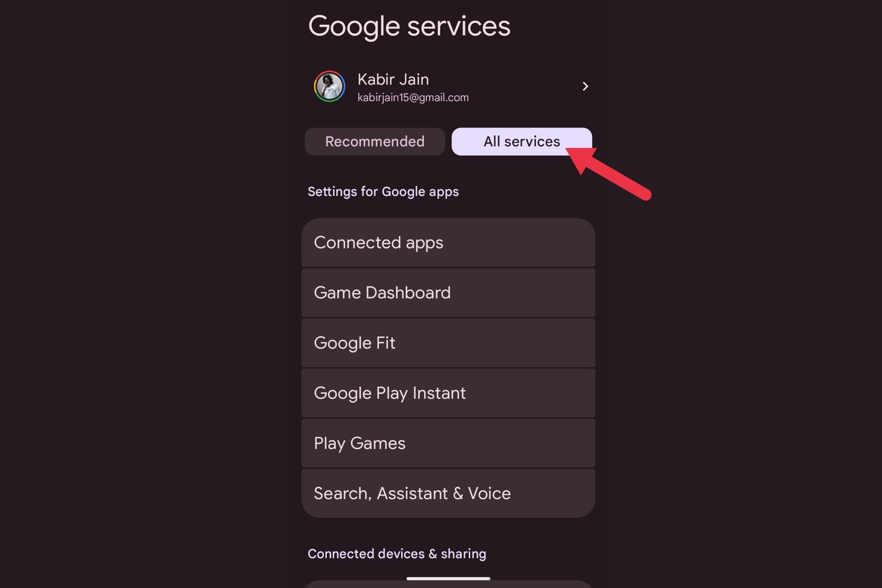This screenshot has height=588, width=882.
Task: Open Google Play Instant settings
Action: pos(448,393)
